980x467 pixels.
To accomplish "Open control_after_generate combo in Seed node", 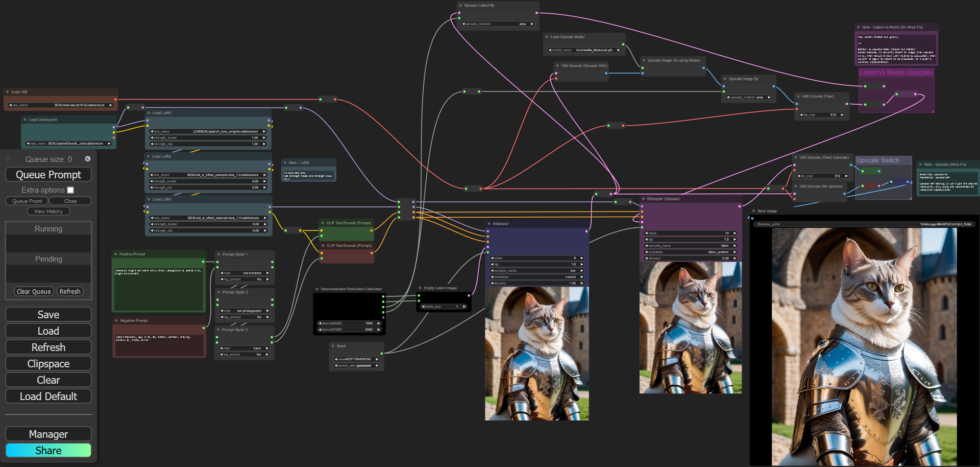I will pos(357,365).
